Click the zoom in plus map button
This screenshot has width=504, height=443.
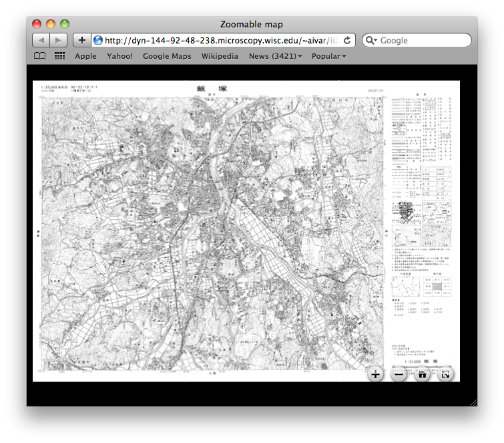tap(375, 374)
